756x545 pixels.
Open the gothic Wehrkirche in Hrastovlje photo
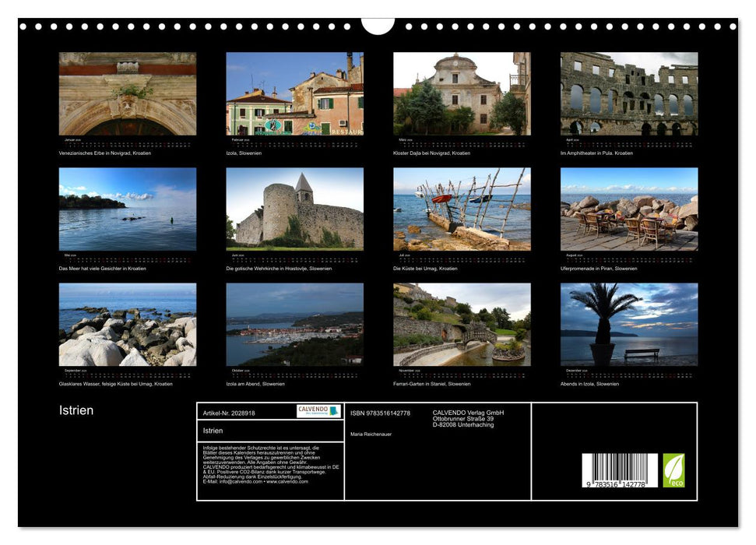pyautogui.click(x=294, y=209)
